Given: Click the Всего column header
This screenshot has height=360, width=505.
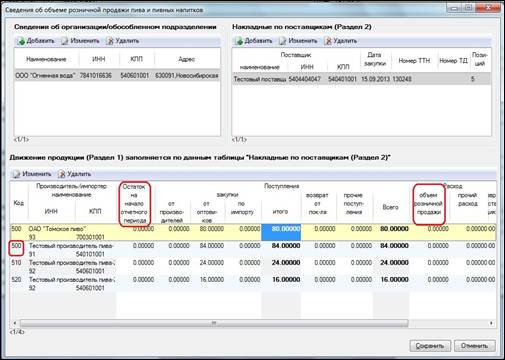Looking at the screenshot, I should (x=390, y=207).
